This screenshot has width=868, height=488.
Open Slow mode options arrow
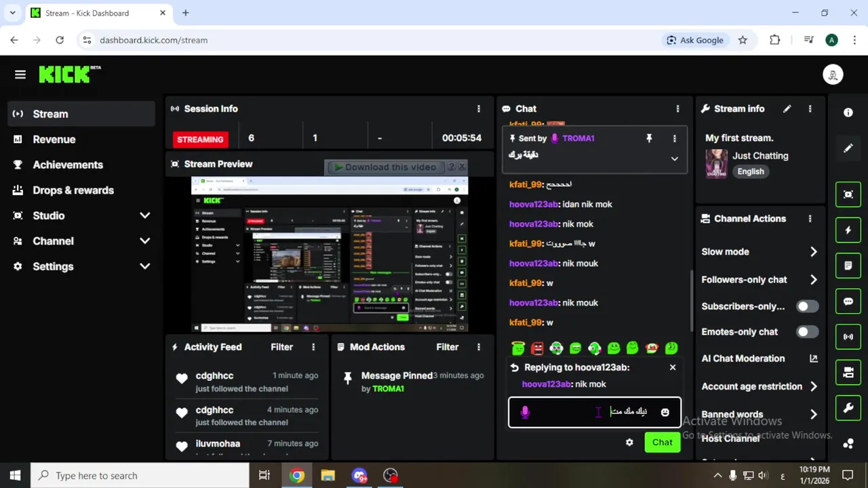[x=813, y=251]
